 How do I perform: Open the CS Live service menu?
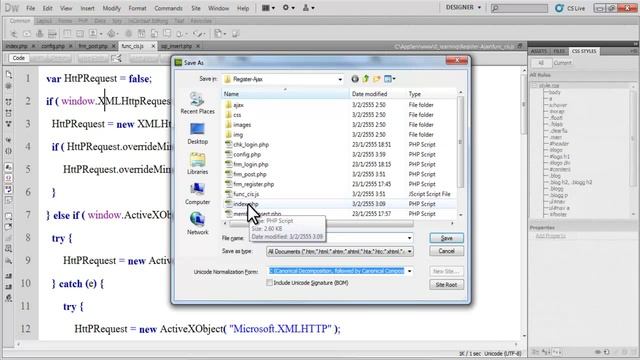[570, 8]
